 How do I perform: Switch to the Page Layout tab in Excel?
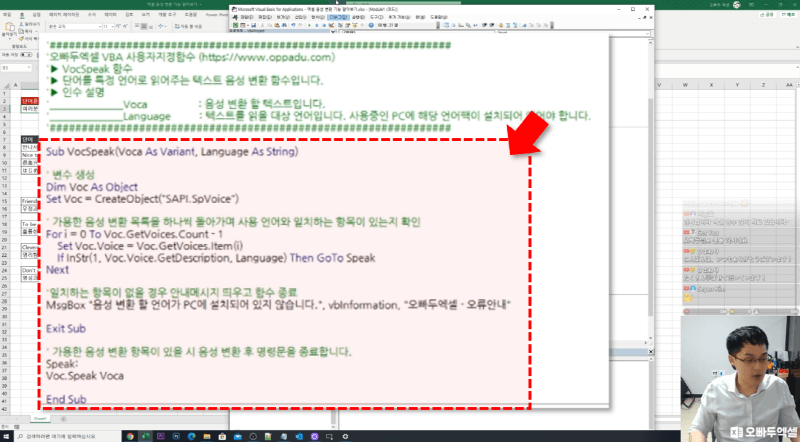coord(64,15)
